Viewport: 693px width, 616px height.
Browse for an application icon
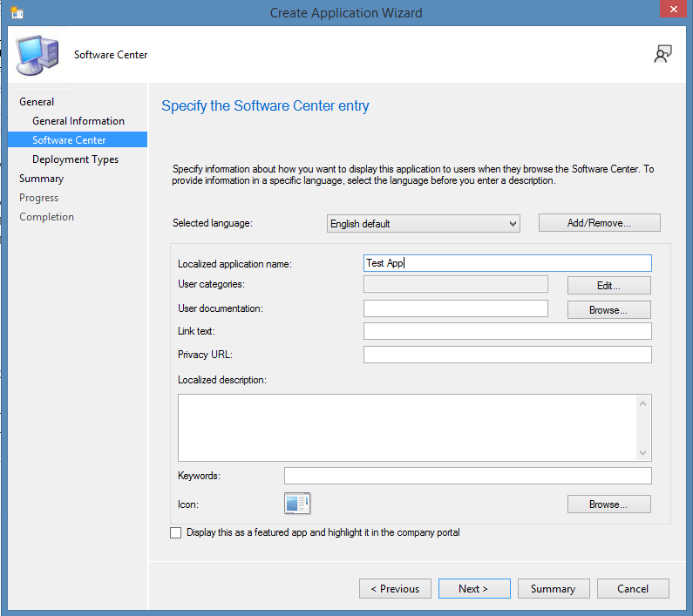(x=609, y=504)
